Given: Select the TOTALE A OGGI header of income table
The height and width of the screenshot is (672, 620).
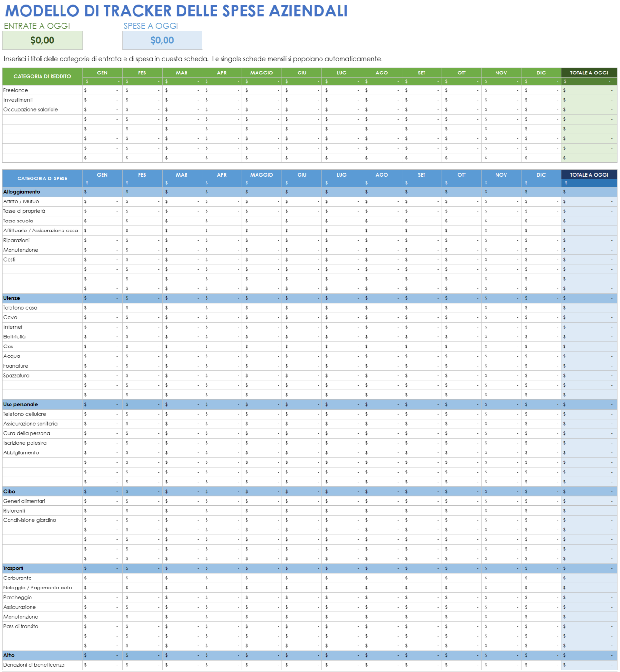Looking at the screenshot, I should [x=589, y=73].
